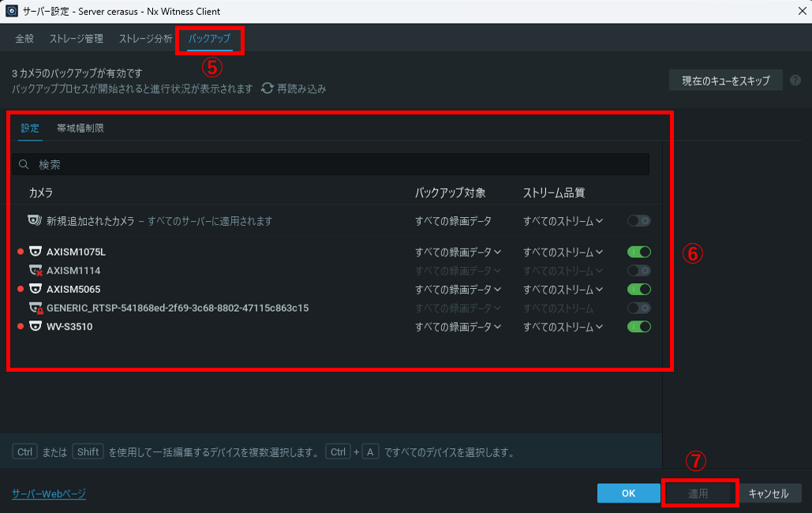
Task: Switch to the ストレージ管理 tab
Action: click(76, 39)
